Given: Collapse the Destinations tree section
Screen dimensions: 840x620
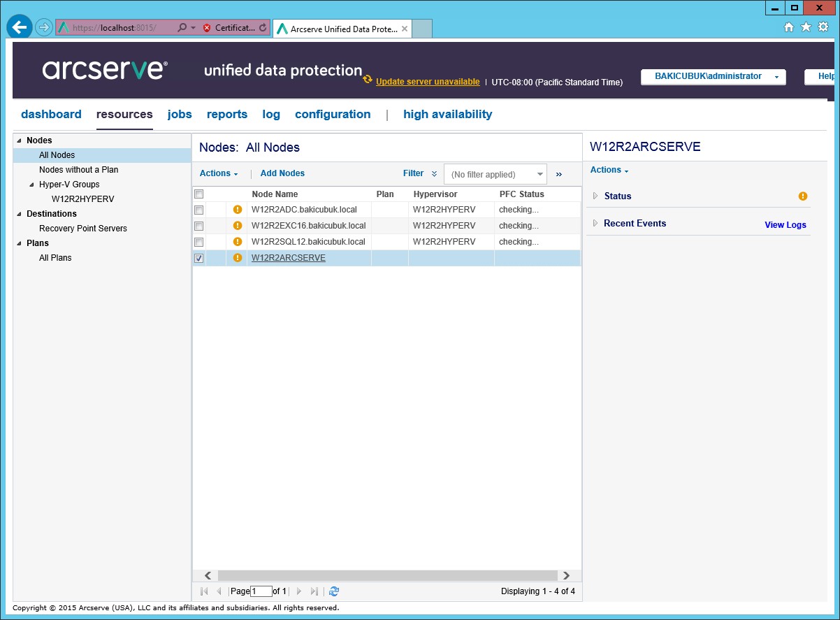Looking at the screenshot, I should point(19,214).
